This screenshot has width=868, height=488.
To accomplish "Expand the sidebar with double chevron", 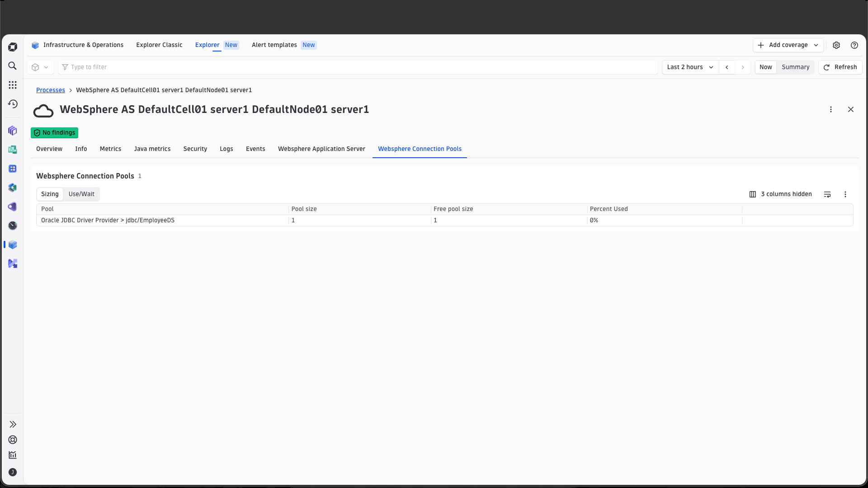I will [13, 424].
